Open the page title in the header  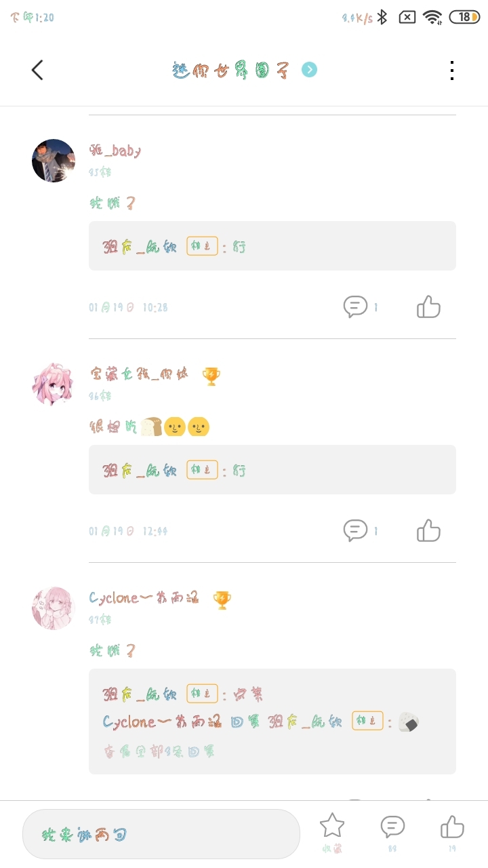(x=231, y=71)
